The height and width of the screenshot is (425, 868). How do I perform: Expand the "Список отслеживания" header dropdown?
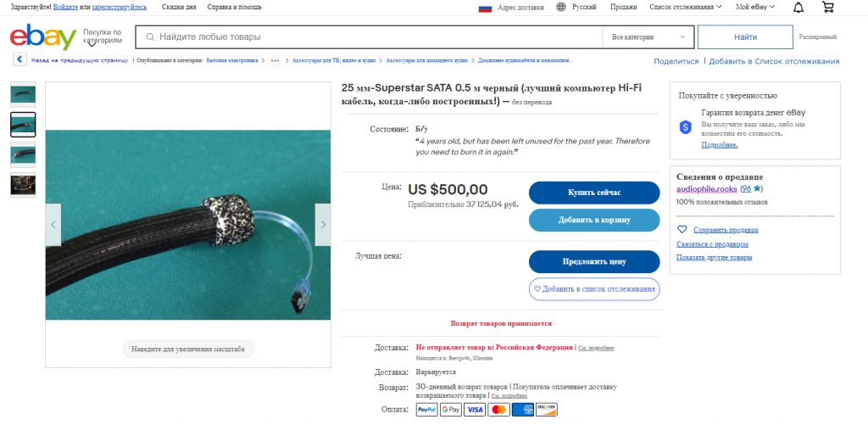click(x=685, y=8)
